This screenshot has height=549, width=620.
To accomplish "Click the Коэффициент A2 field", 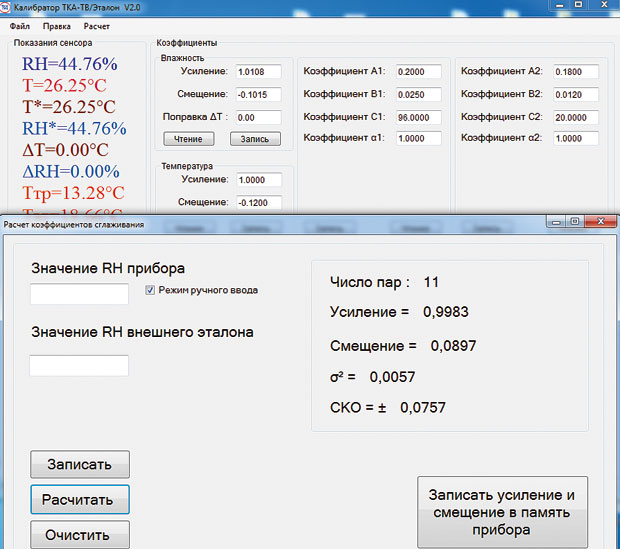I will click(x=576, y=72).
